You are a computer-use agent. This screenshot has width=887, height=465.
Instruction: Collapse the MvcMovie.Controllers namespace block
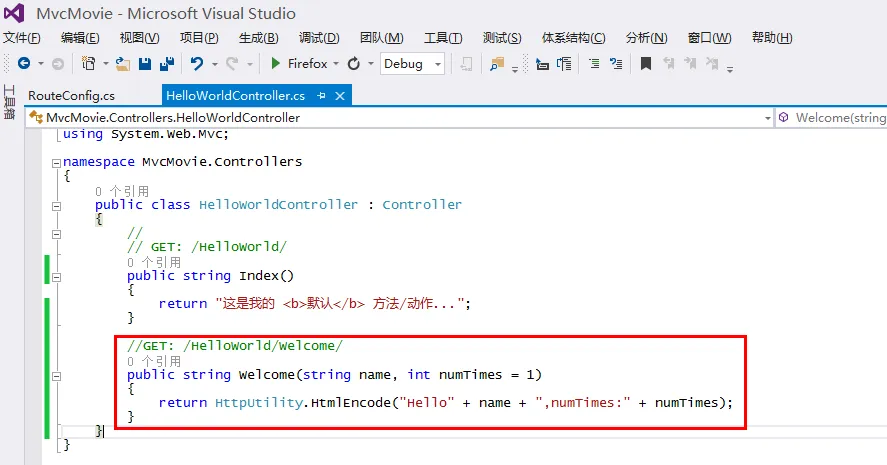click(56, 163)
